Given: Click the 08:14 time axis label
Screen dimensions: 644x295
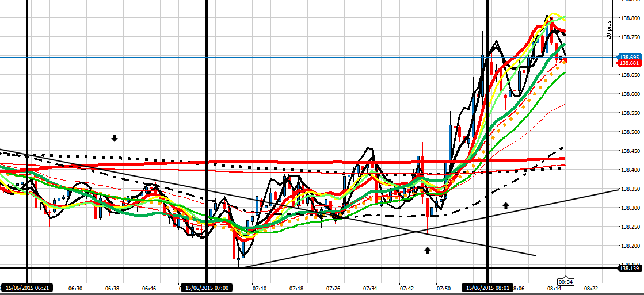Looking at the screenshot, I should [x=554, y=289].
